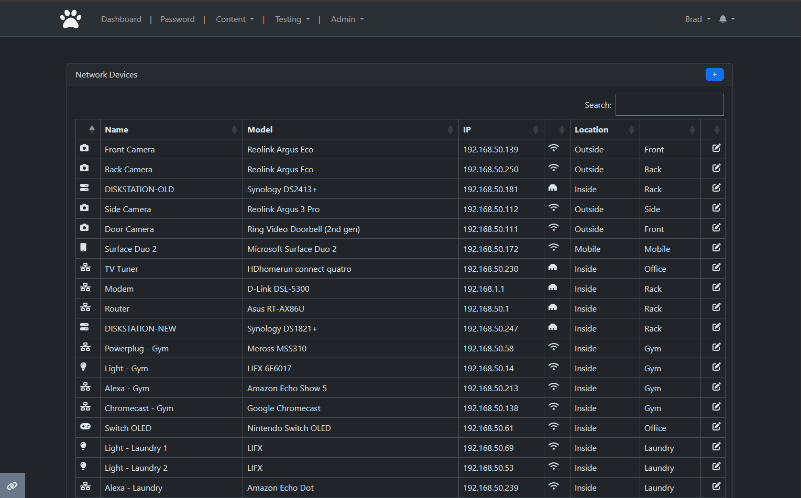This screenshot has height=498, width=801.
Task: Click the ethernet icon in Modem row
Action: coord(553,288)
